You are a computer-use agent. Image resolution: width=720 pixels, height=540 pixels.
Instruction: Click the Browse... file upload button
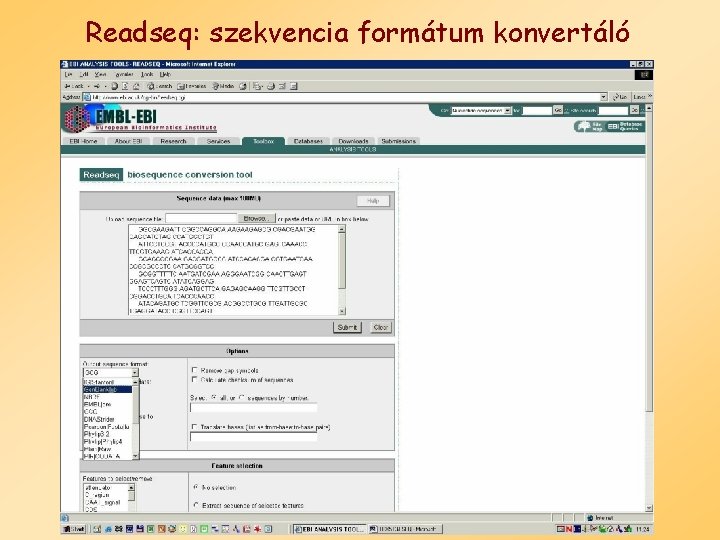(257, 219)
